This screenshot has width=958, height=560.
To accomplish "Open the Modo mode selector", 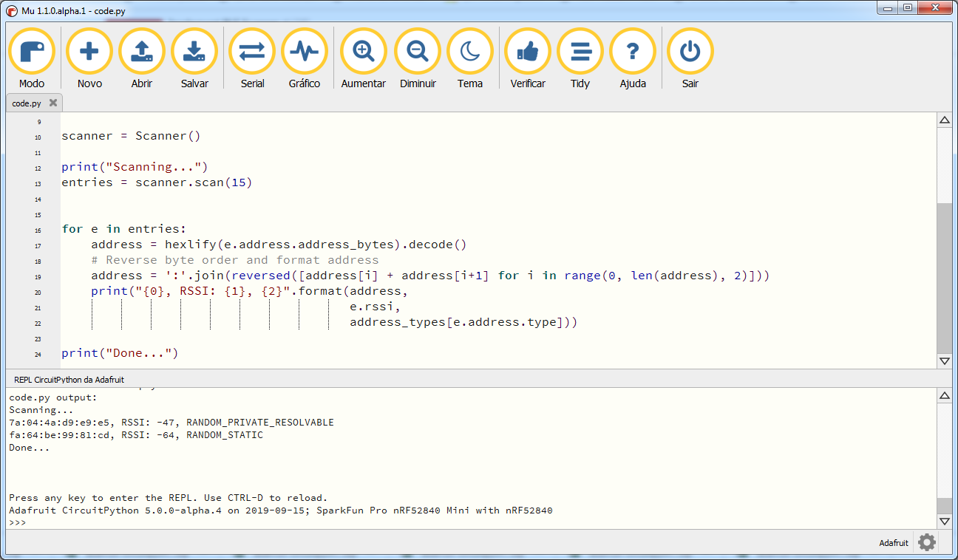I will point(32,50).
